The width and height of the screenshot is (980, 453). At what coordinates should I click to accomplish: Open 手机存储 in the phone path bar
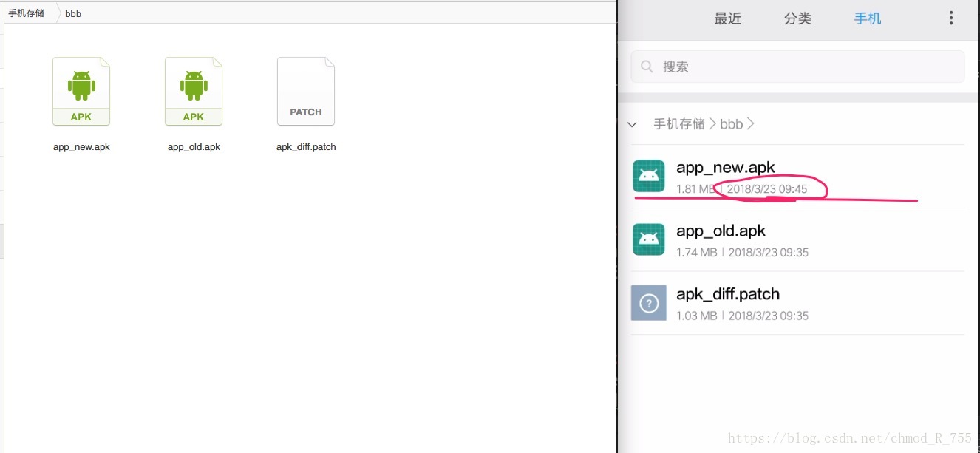click(679, 124)
